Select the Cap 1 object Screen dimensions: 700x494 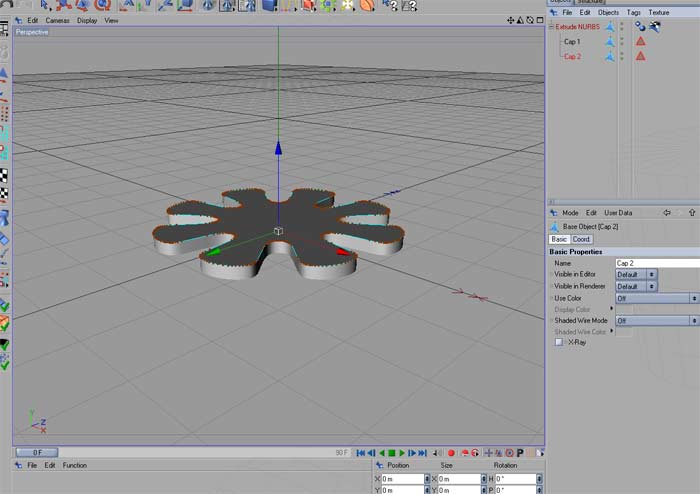pyautogui.click(x=572, y=41)
